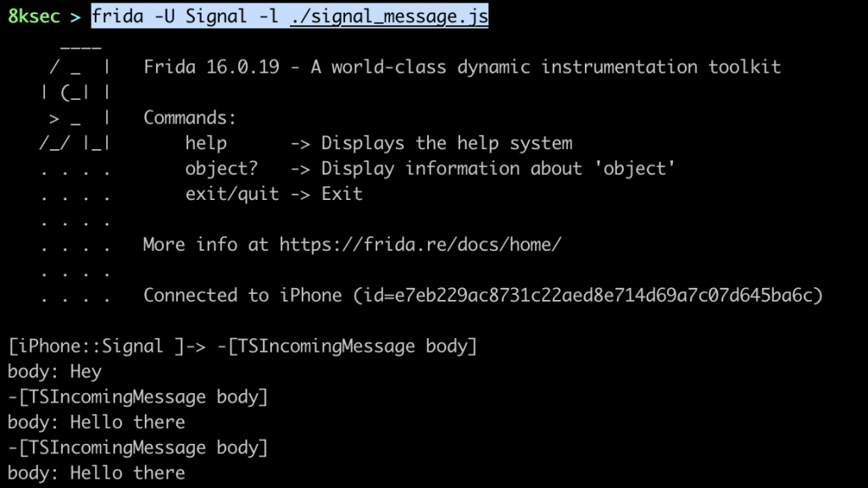Click the first 'body: Hello there' line

click(x=96, y=422)
